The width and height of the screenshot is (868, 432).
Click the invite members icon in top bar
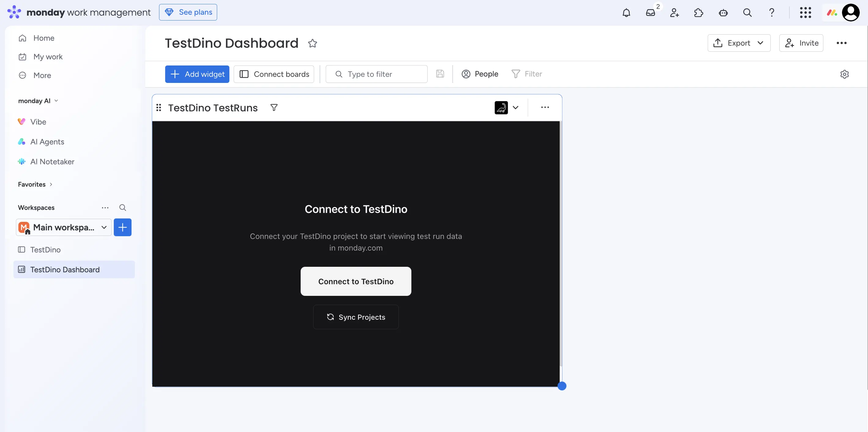point(675,13)
